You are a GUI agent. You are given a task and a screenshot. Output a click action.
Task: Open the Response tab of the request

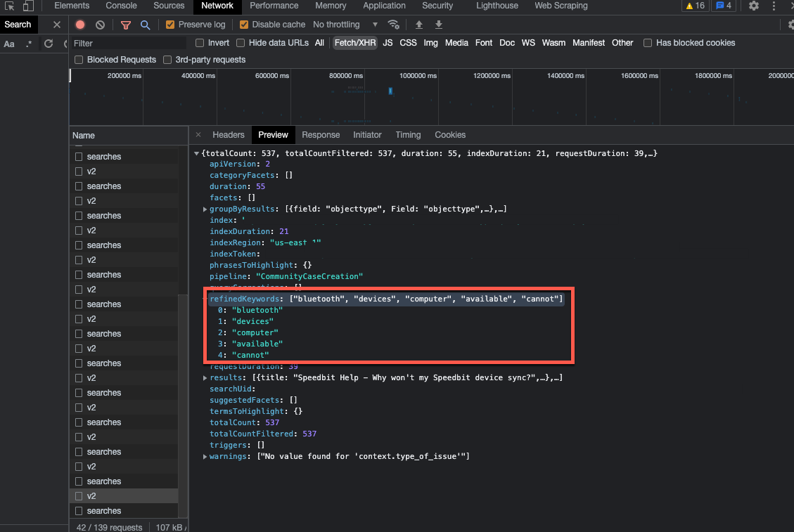321,135
